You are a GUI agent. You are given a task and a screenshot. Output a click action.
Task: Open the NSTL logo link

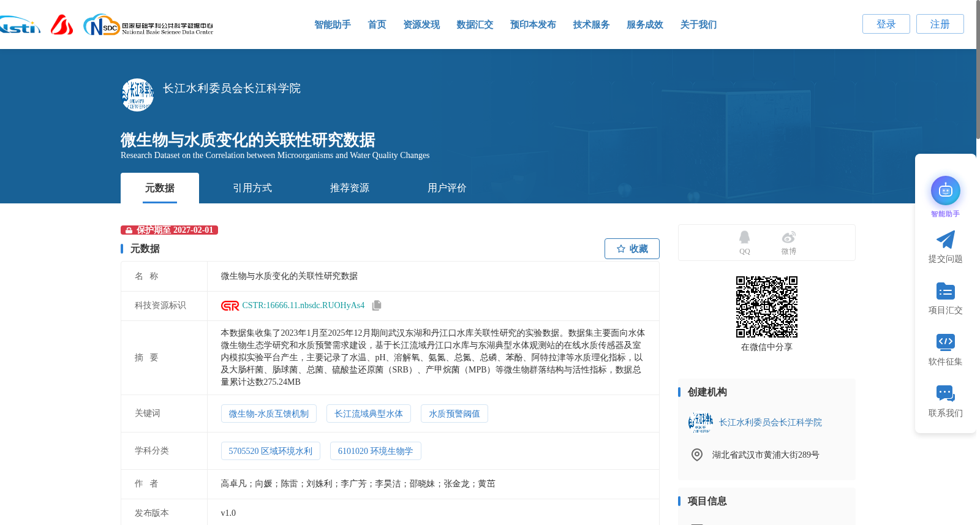(20, 25)
